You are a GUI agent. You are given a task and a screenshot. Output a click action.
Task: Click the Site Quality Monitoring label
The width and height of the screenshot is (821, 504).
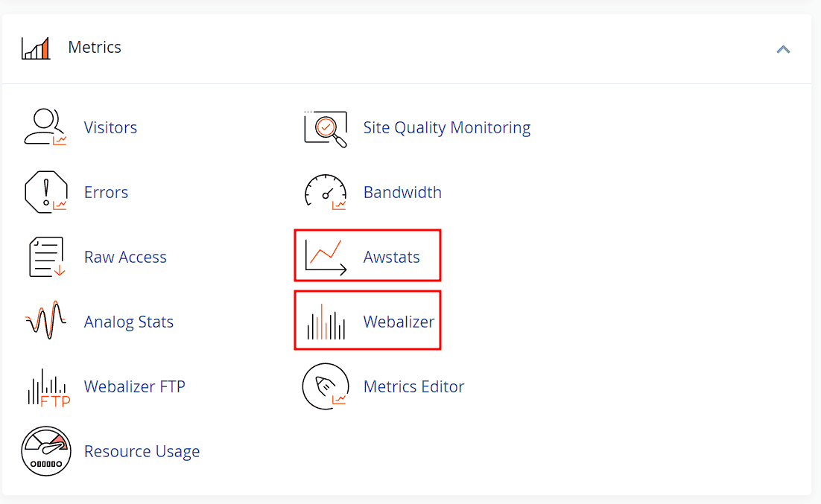pyautogui.click(x=446, y=127)
